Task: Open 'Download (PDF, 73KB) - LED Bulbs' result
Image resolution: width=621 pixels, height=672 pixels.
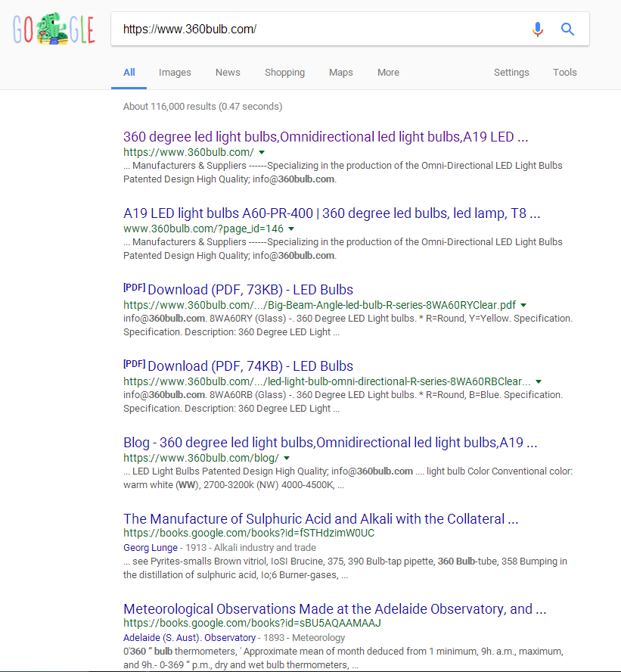Action: 250,290
